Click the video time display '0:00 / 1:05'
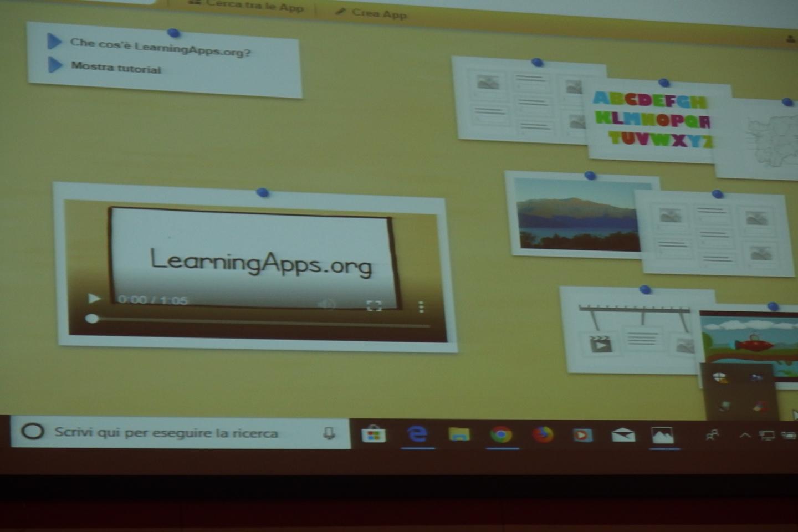 [x=153, y=300]
